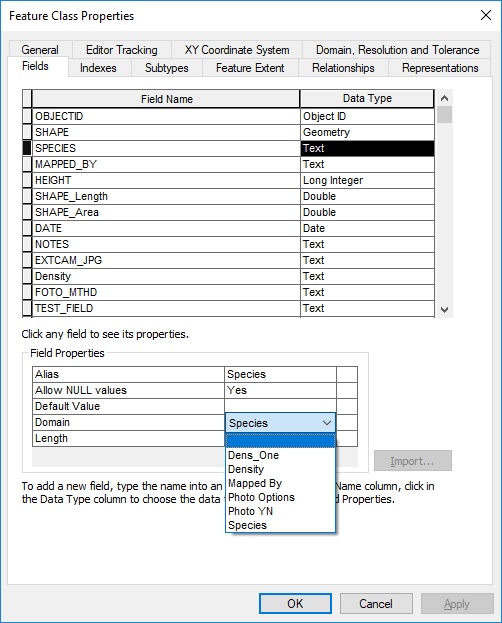This screenshot has width=502, height=623.
Task: Select the TEST_FIELD field name cell
Action: (166, 308)
